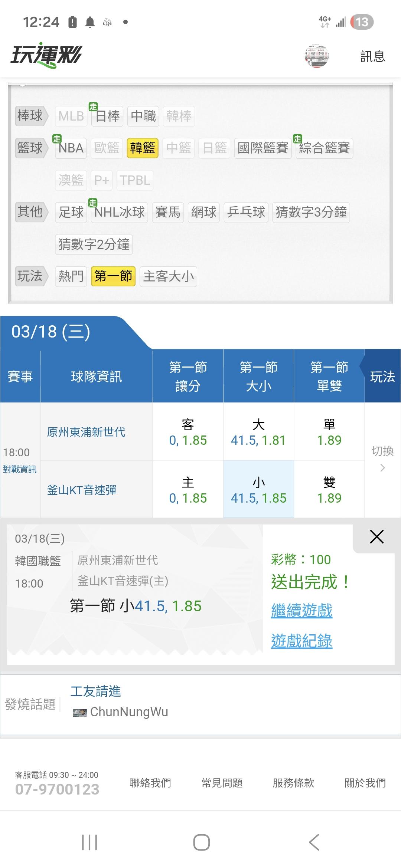Tap Android home button
401x868 pixels.
pyautogui.click(x=201, y=842)
